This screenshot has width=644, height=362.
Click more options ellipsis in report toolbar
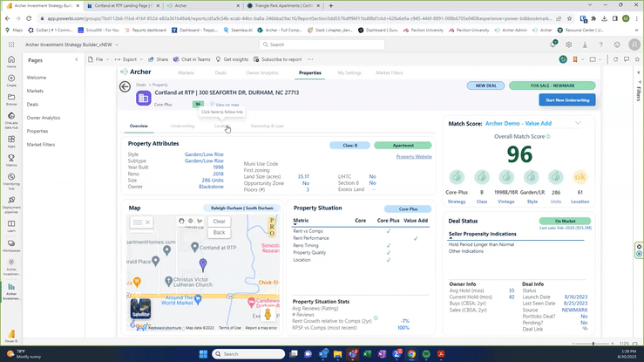[x=310, y=59]
